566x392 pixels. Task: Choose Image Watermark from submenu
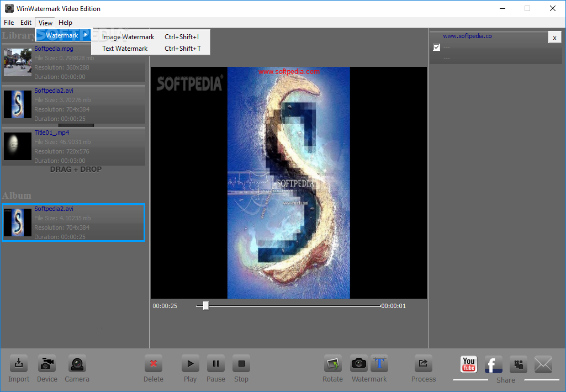pos(128,37)
